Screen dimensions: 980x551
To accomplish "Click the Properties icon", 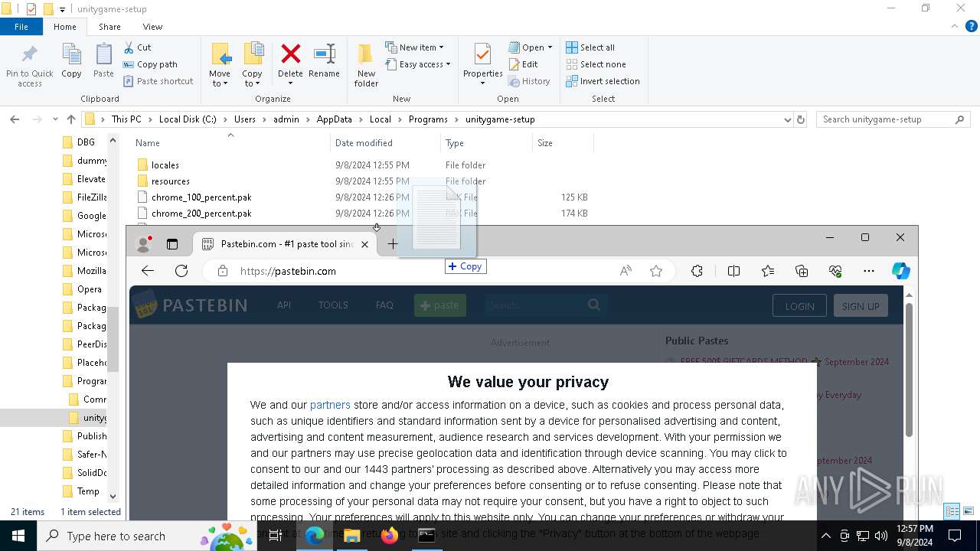I will tap(482, 55).
